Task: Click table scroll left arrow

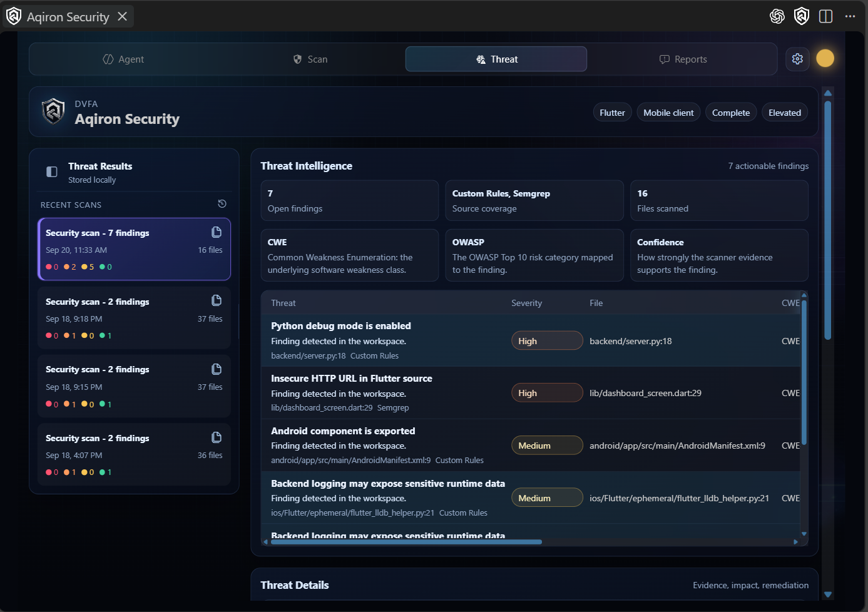Action: click(265, 542)
